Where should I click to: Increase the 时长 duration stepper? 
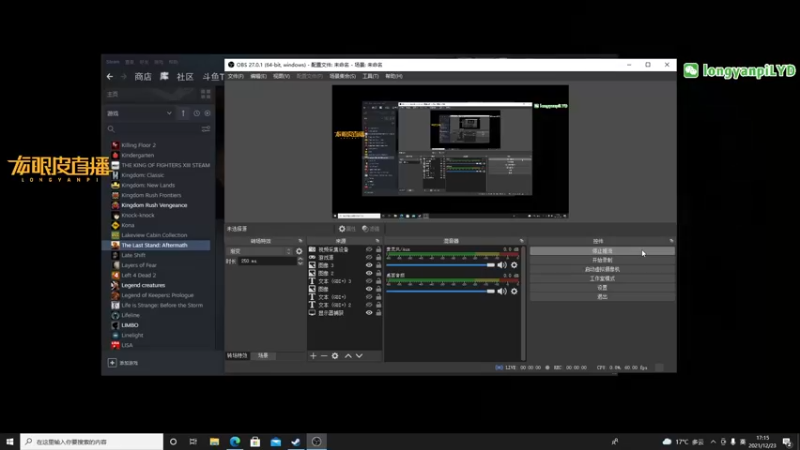click(x=300, y=259)
